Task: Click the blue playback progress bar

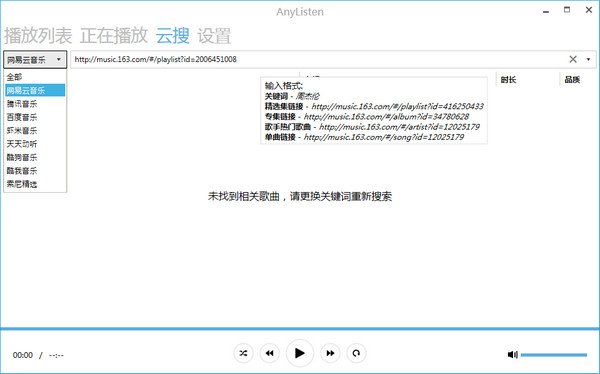Action: click(x=300, y=328)
